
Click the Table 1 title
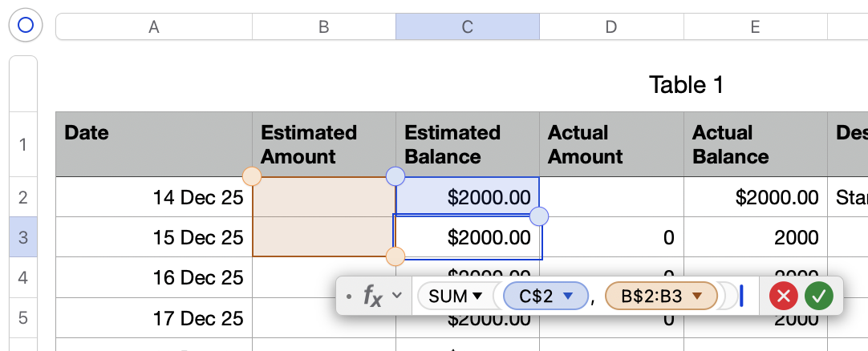click(x=686, y=84)
